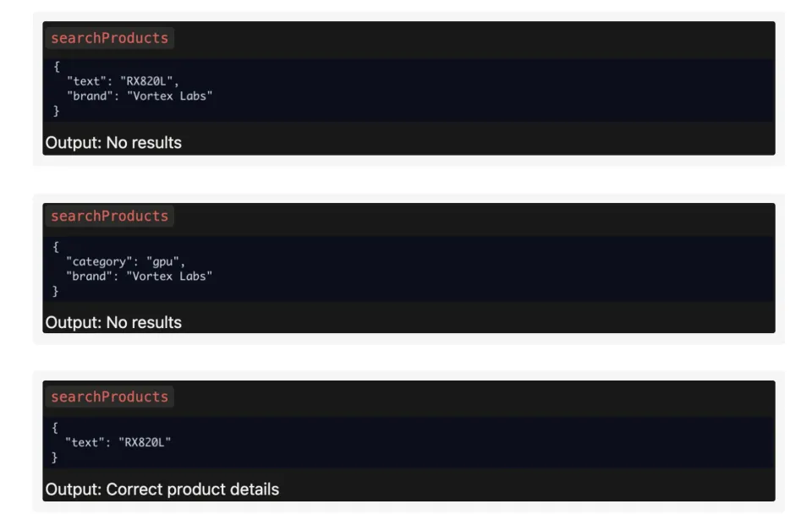
Task: Click opening brace of RX820L with brand JSON
Action: (57, 67)
